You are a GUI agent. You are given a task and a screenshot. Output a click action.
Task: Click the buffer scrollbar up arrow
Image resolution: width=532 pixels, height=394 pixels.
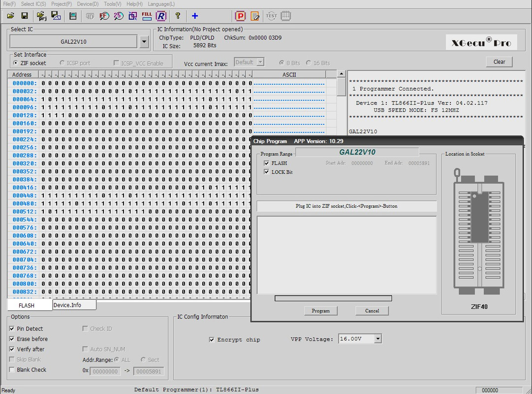click(x=342, y=74)
